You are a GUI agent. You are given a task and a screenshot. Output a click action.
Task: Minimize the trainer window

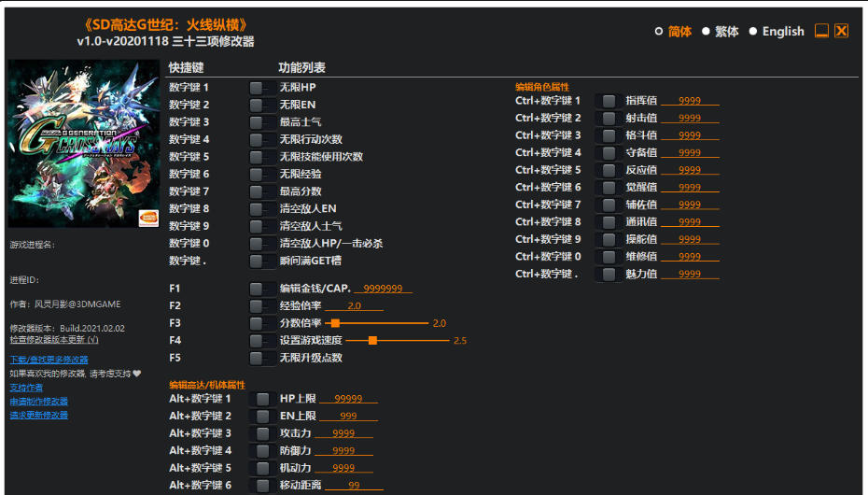point(821,31)
